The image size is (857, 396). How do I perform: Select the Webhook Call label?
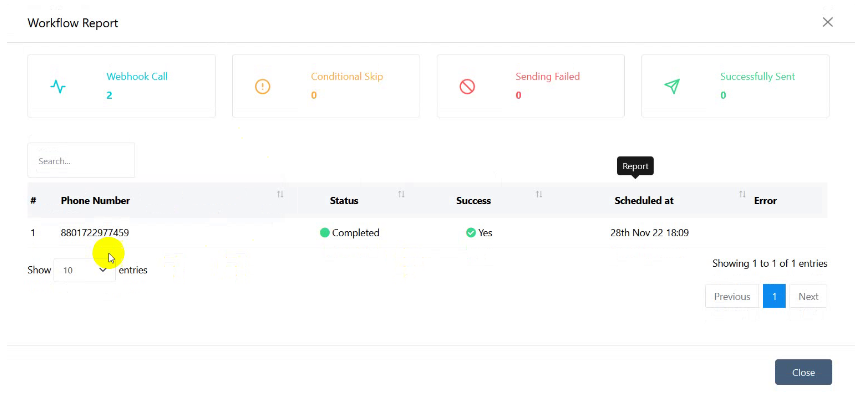137,76
